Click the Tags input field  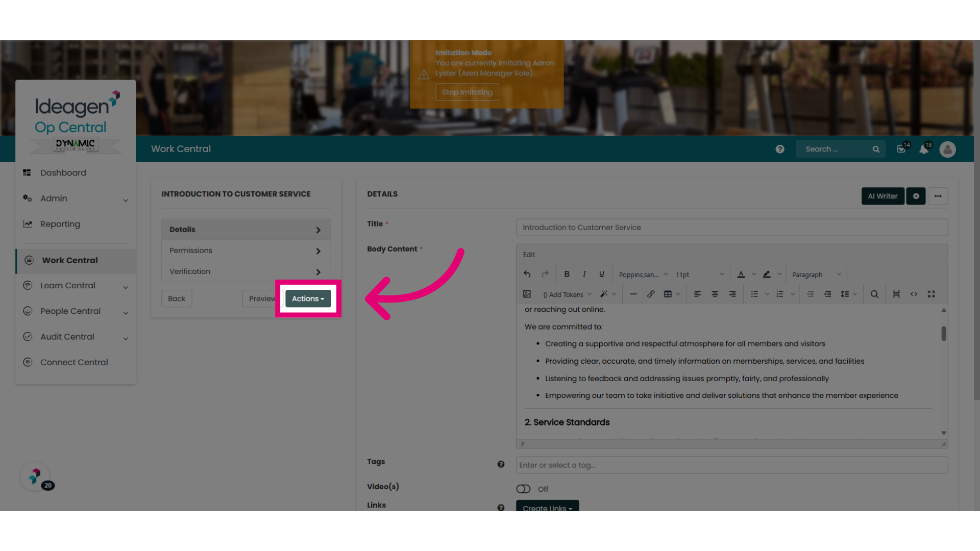pyautogui.click(x=731, y=465)
